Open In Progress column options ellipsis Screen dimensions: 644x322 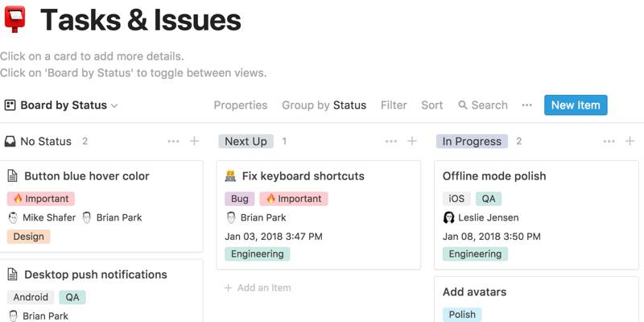tap(609, 142)
